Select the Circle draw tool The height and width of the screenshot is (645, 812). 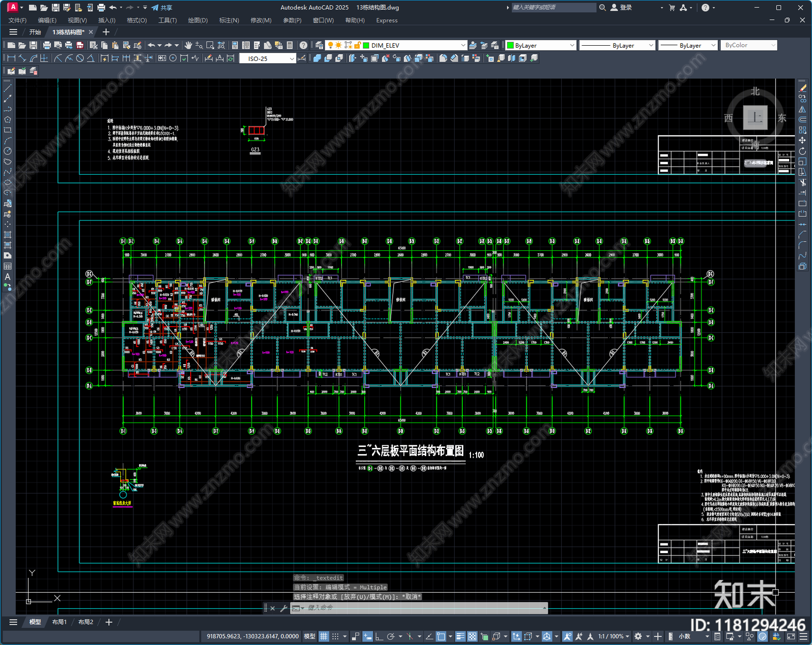(x=8, y=151)
